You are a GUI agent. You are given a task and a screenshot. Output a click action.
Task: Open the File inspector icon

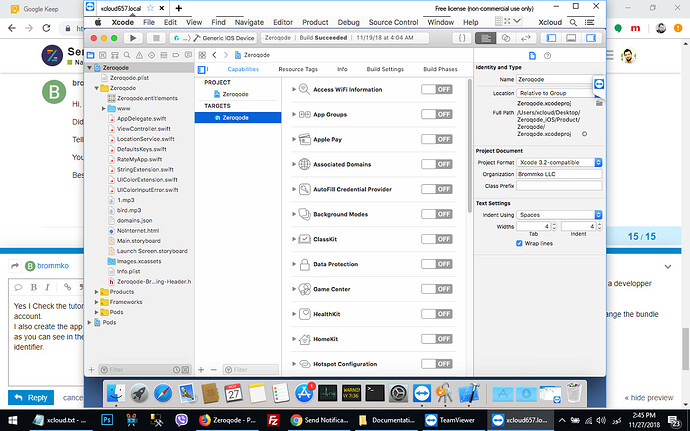coord(532,56)
